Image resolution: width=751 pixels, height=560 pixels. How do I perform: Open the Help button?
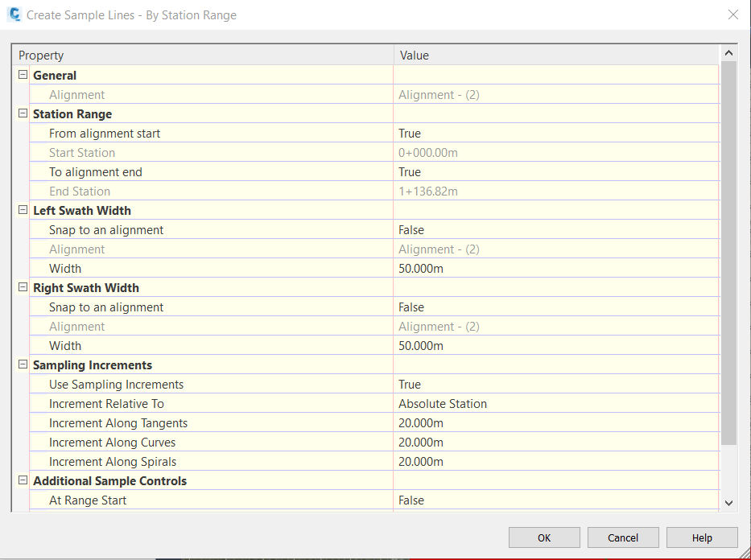pos(702,537)
